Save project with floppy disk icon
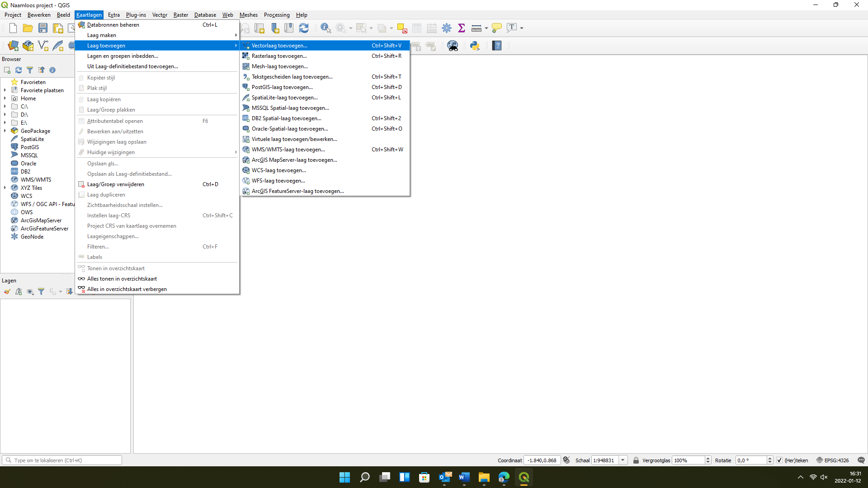The width and height of the screenshot is (868, 488). click(x=43, y=28)
